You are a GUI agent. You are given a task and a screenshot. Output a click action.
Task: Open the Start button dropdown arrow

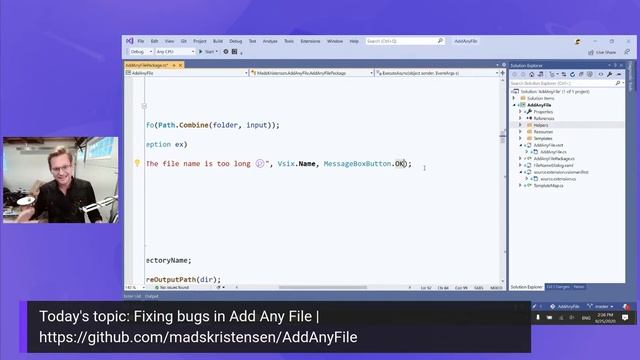click(217, 52)
